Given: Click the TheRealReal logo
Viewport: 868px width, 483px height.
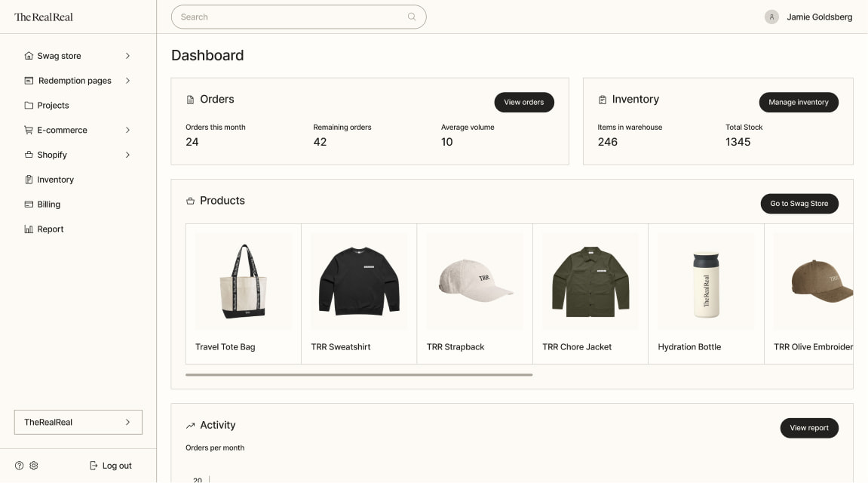Looking at the screenshot, I should tap(43, 17).
